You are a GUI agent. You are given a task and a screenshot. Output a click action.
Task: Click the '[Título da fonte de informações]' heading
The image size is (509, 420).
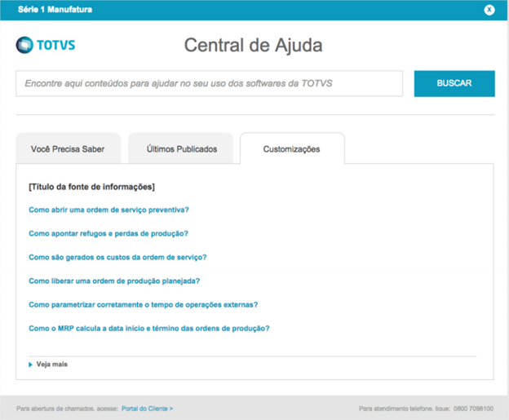pos(91,187)
